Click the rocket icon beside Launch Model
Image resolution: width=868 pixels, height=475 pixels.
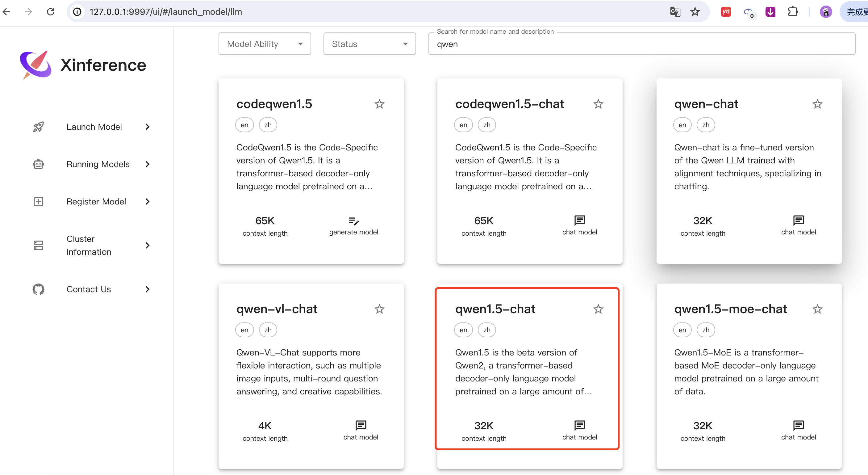point(38,127)
